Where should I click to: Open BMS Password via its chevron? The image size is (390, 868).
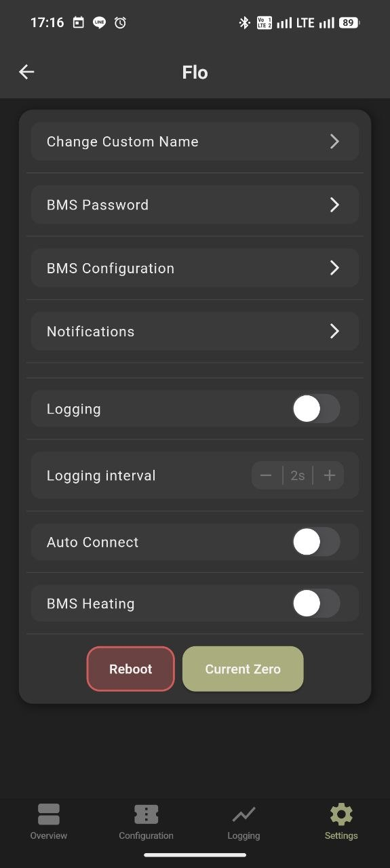coord(334,205)
